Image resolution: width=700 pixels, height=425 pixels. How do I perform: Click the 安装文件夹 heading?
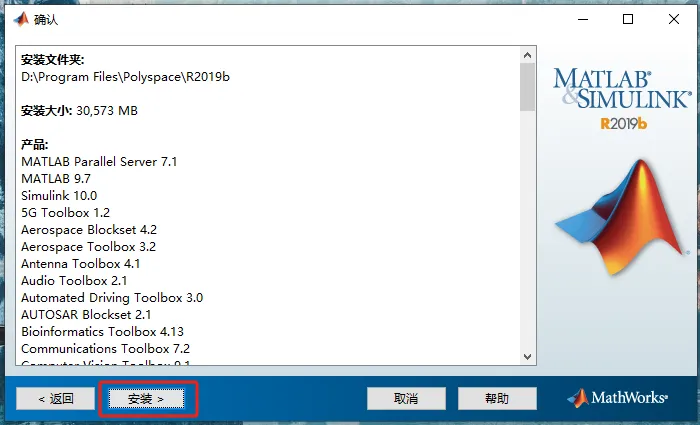[52, 60]
